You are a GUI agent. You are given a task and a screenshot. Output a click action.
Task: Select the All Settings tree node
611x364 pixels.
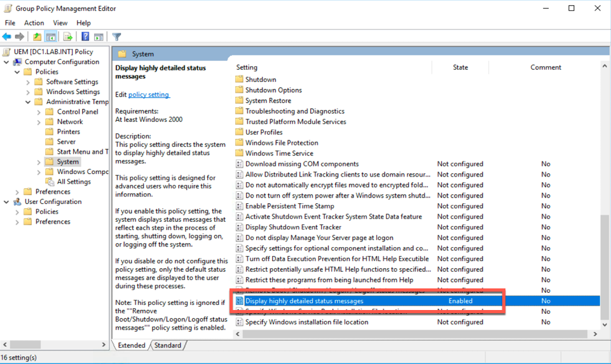74,182
